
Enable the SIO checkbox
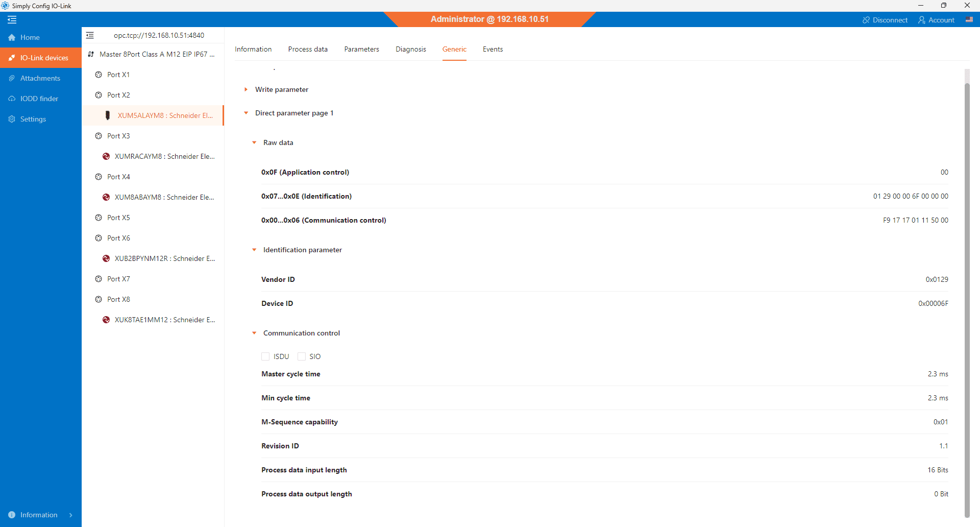[302, 356]
